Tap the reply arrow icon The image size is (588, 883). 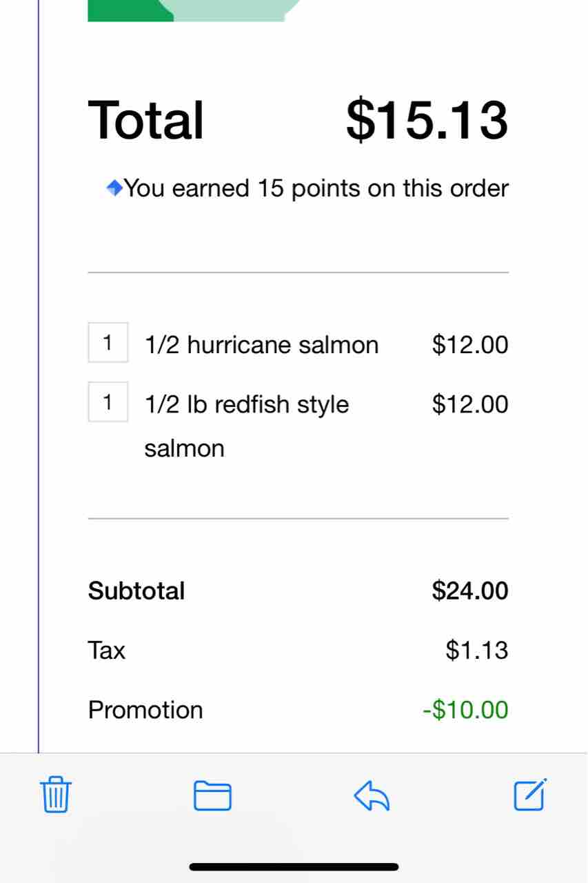point(372,795)
